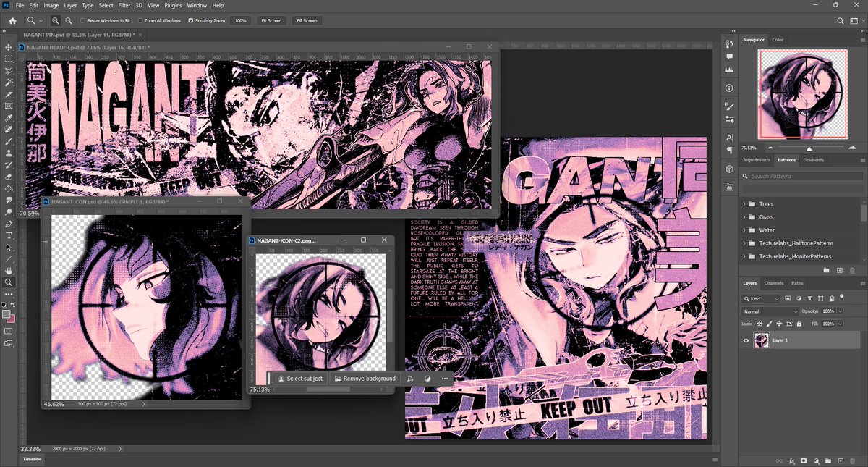
Task: Uncheck Scrubby Zoom checkbox
Action: [191, 21]
